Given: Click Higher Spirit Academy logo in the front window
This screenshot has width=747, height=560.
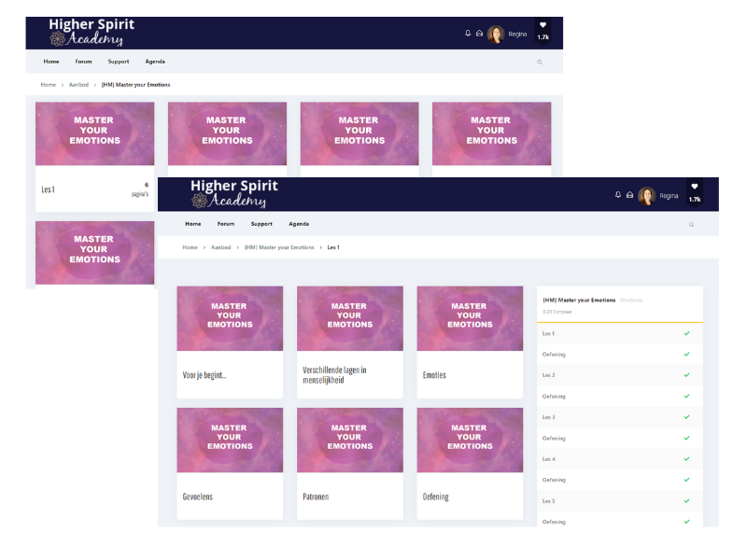Looking at the screenshot, I should (234, 193).
